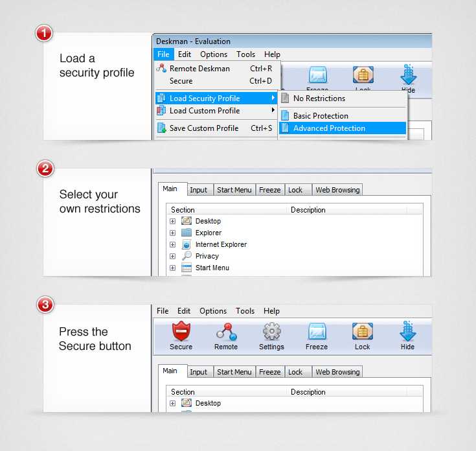Switch to the Main tab below the Secure toolbar
Image resolution: width=476 pixels, height=451 pixels.
(x=172, y=371)
